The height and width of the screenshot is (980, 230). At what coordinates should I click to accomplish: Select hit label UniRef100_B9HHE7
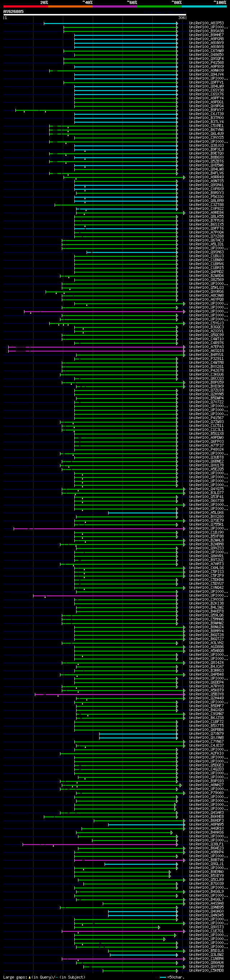pos(206,35)
